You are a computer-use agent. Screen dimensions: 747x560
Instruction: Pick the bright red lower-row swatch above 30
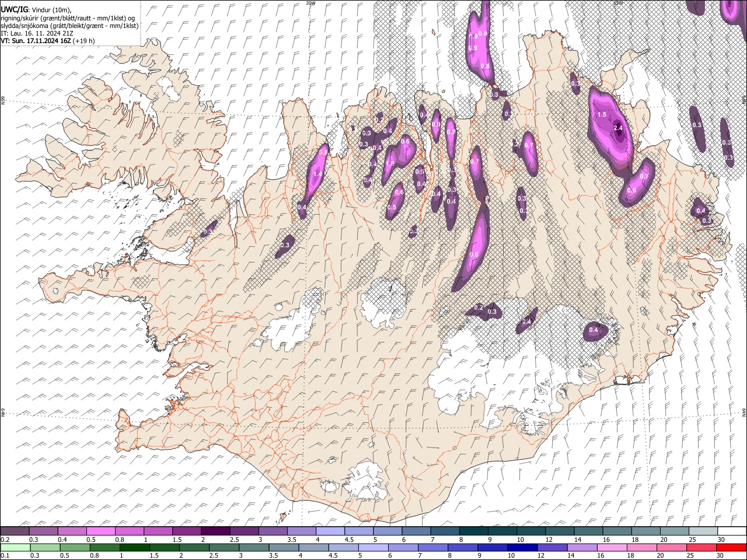click(731, 547)
